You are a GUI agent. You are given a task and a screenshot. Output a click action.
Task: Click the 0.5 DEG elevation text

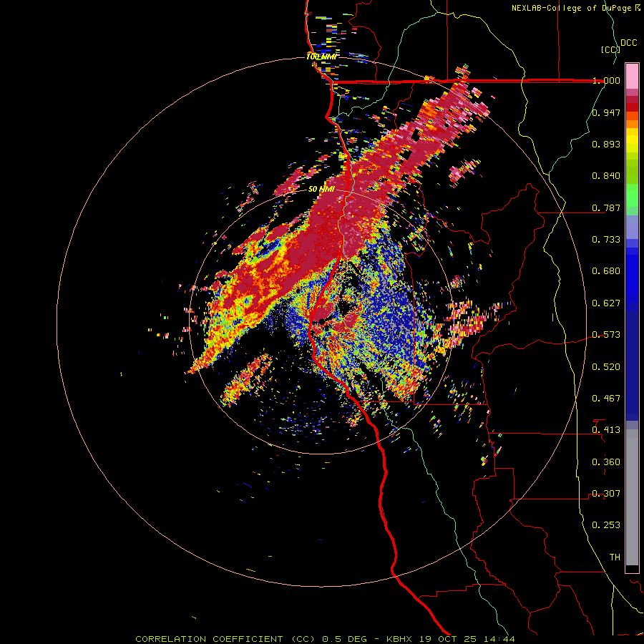(x=345, y=639)
